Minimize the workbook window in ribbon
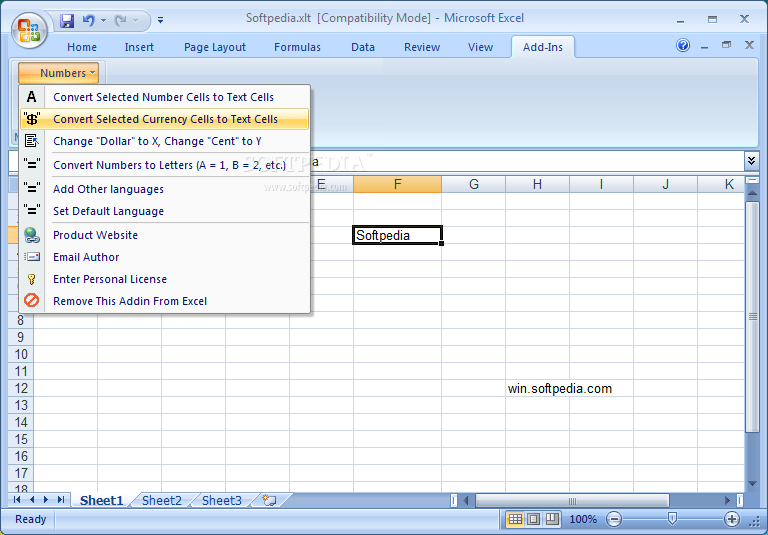Image resolution: width=768 pixels, height=535 pixels. click(705, 46)
